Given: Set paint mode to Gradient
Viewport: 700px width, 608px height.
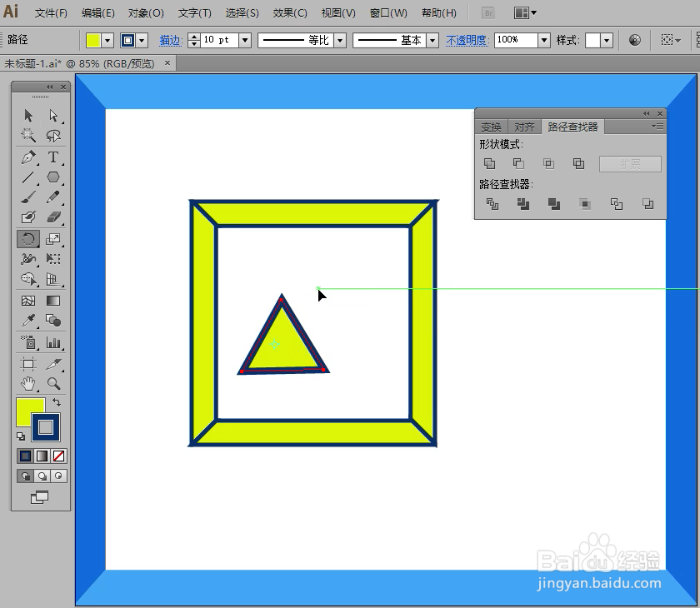Looking at the screenshot, I should tap(42, 456).
